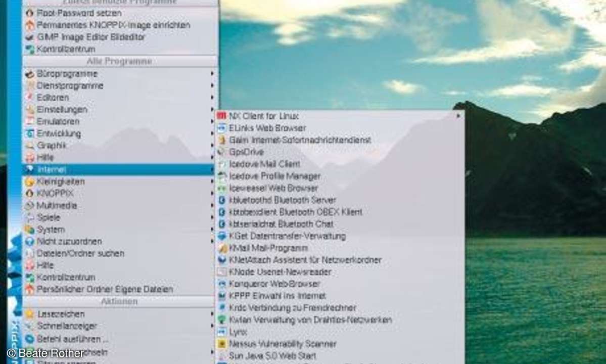
Task: Click the Permanentes KNOPPIX-Image einrichten icon
Action: pyautogui.click(x=30, y=25)
